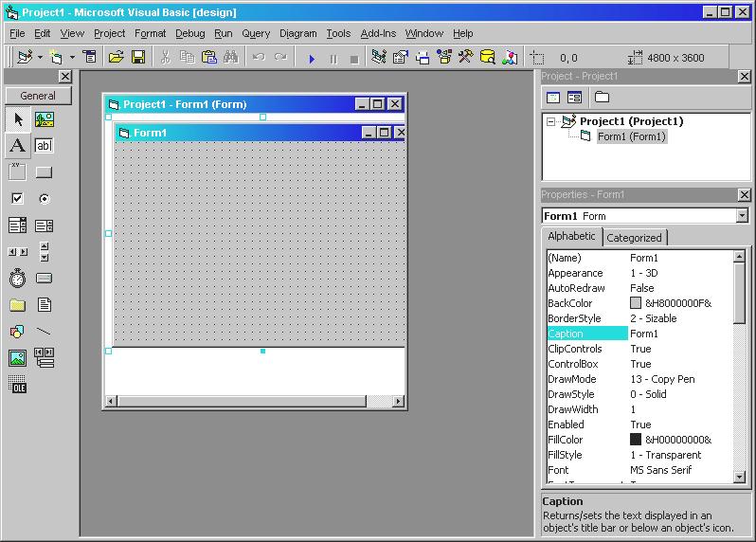Select the HScrollBar control tool
Screen dimensions: 756x542
18,251
